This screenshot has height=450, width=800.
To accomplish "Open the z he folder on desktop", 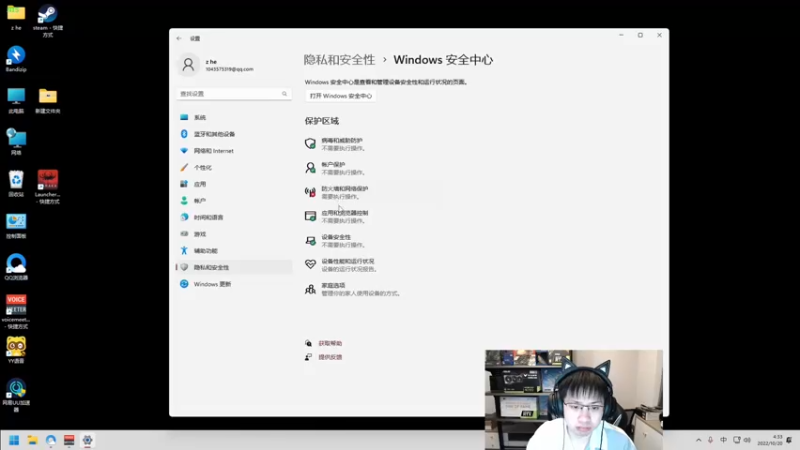I will coord(16,17).
